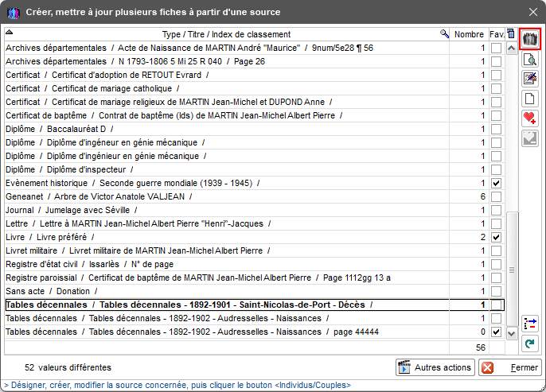The height and width of the screenshot is (392, 546).
Task: Uncheck favorite for page 44444 row
Action: pyautogui.click(x=496, y=332)
